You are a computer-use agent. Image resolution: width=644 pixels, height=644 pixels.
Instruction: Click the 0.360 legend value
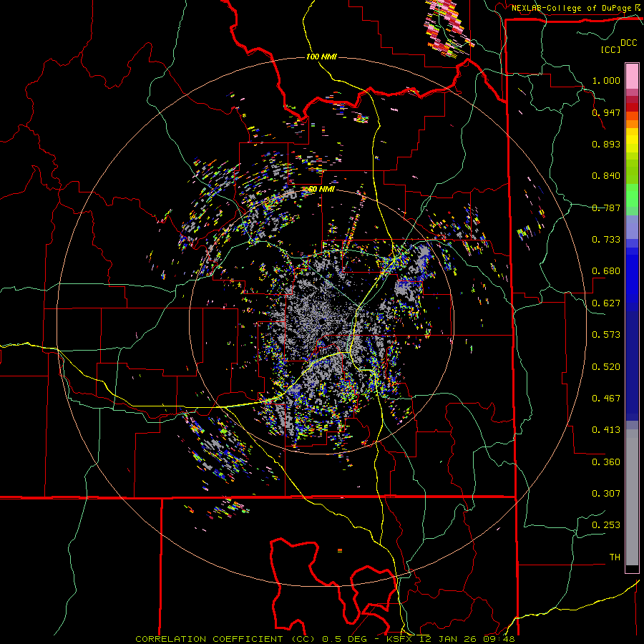(606, 462)
